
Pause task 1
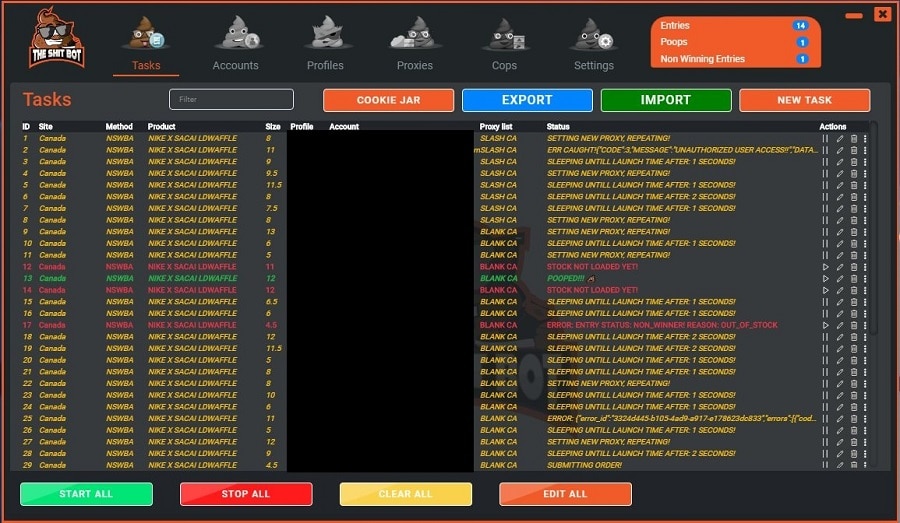click(825, 138)
